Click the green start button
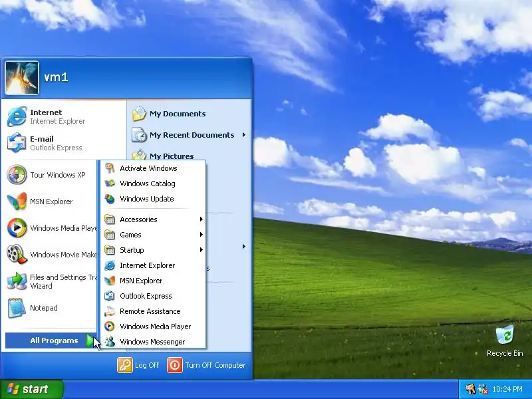532x399 pixels. pos(31,389)
